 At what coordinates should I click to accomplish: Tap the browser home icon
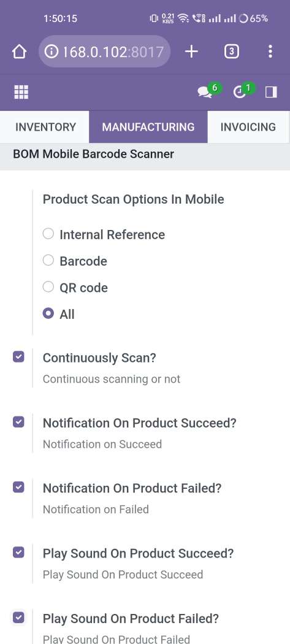point(19,52)
